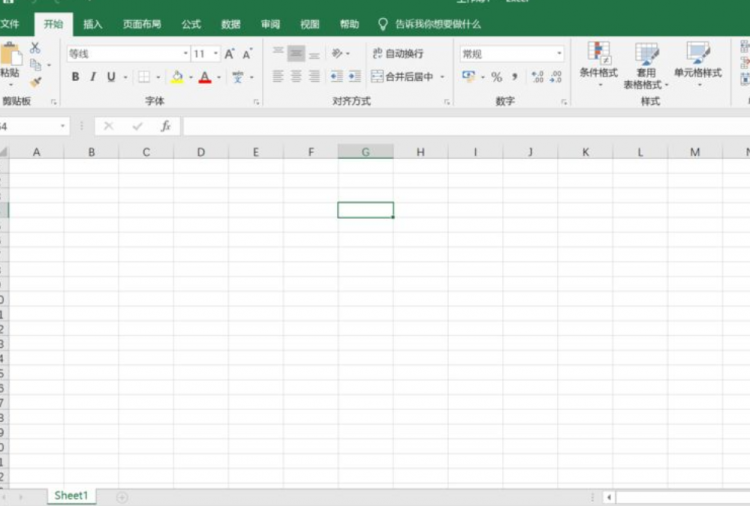The image size is (750, 506).
Task: Center text horizontally
Action: pyautogui.click(x=296, y=77)
